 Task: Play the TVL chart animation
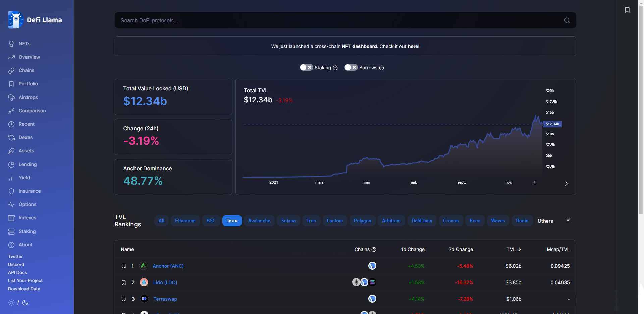point(566,184)
